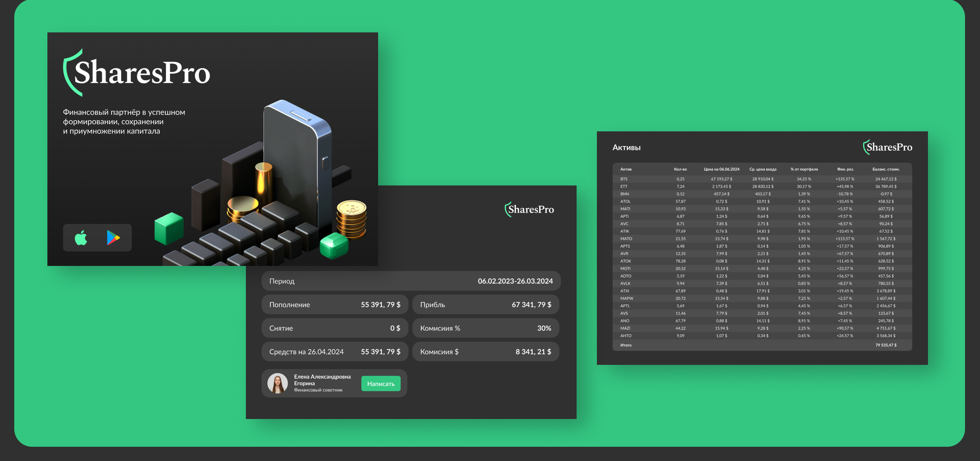The image size is (980, 461).
Task: Click the Apple App Store icon
Action: tap(81, 238)
